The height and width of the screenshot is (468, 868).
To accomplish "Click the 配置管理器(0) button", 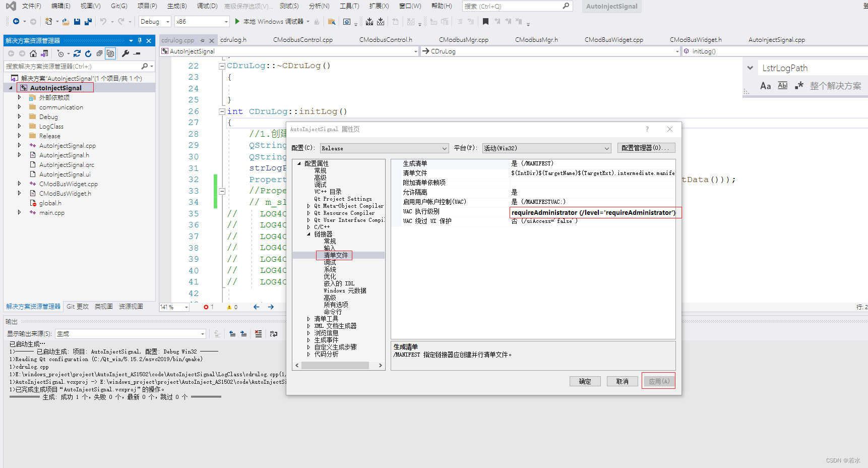I will point(646,148).
